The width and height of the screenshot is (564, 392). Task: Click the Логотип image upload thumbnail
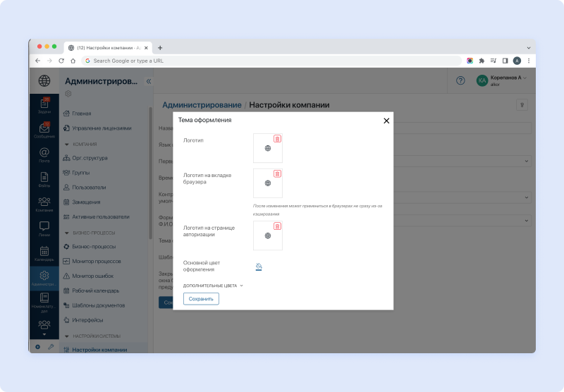click(x=268, y=149)
